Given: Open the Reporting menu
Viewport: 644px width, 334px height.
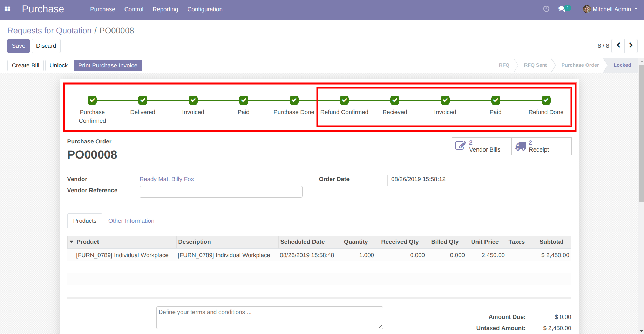Looking at the screenshot, I should [165, 9].
